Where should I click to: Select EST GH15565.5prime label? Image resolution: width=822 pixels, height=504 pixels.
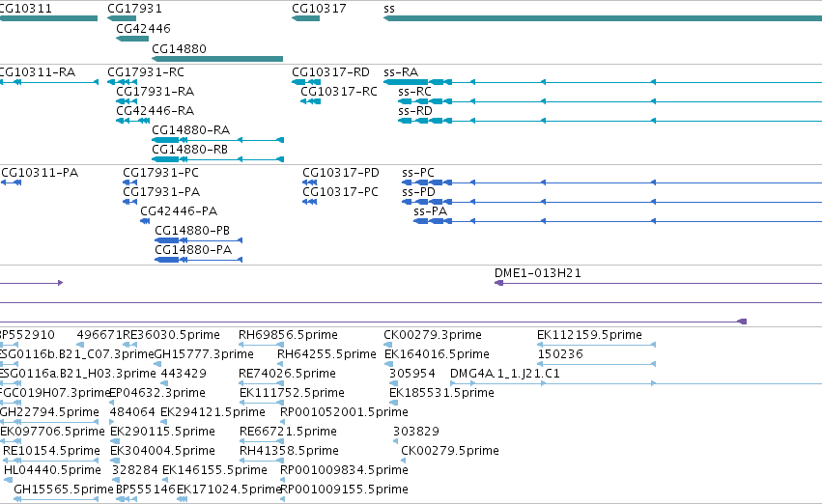coord(64,490)
